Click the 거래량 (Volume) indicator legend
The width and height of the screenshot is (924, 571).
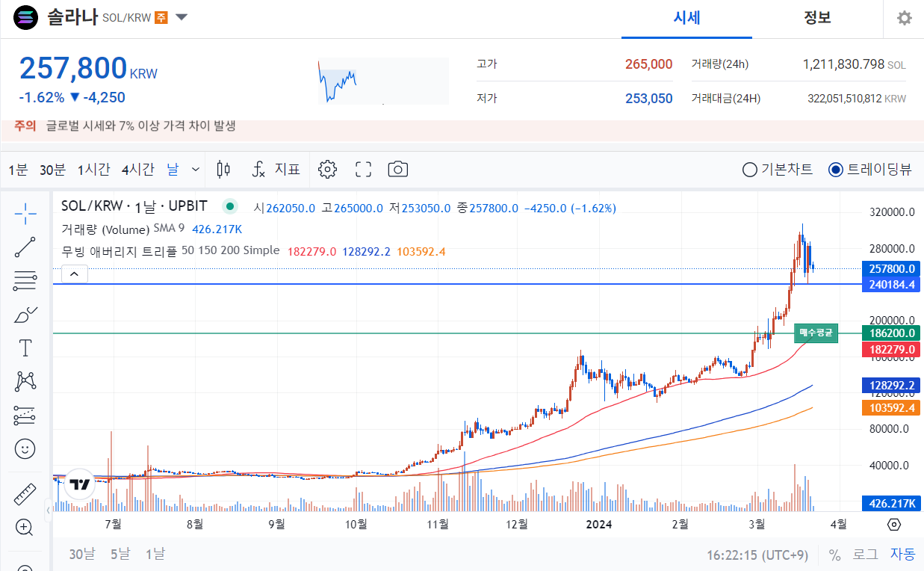(106, 229)
